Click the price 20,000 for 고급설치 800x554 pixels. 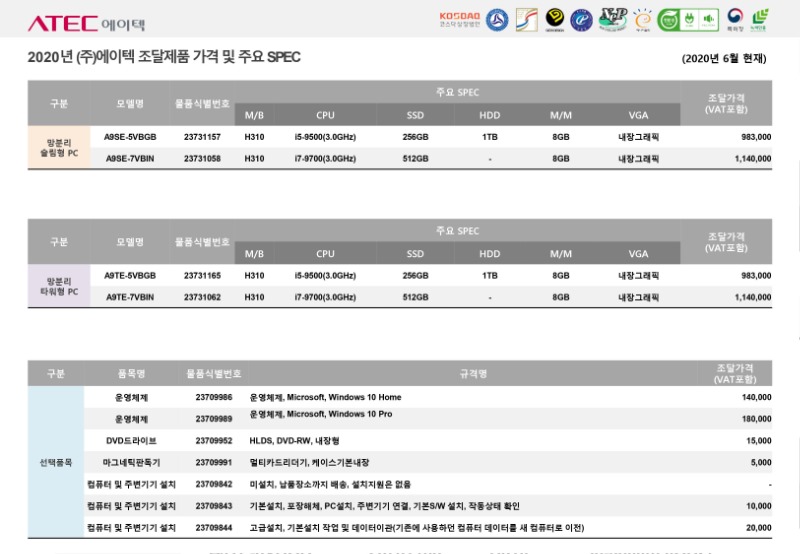(x=759, y=527)
